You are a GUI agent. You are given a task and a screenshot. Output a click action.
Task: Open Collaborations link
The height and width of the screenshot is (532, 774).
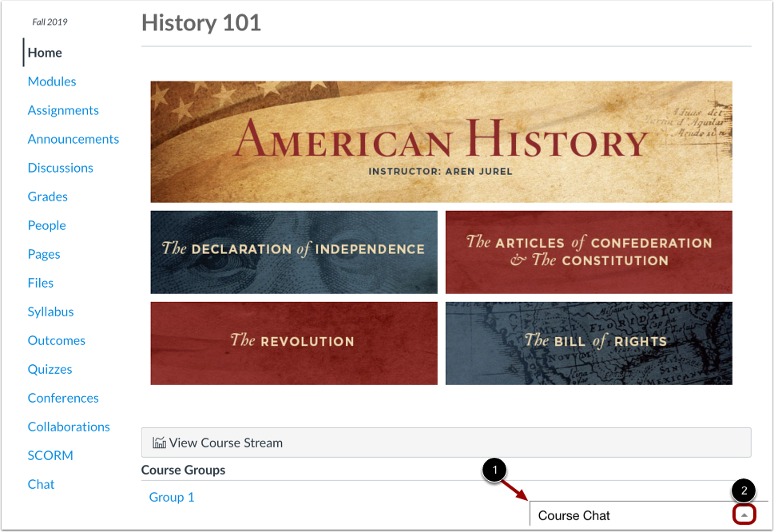pos(69,427)
